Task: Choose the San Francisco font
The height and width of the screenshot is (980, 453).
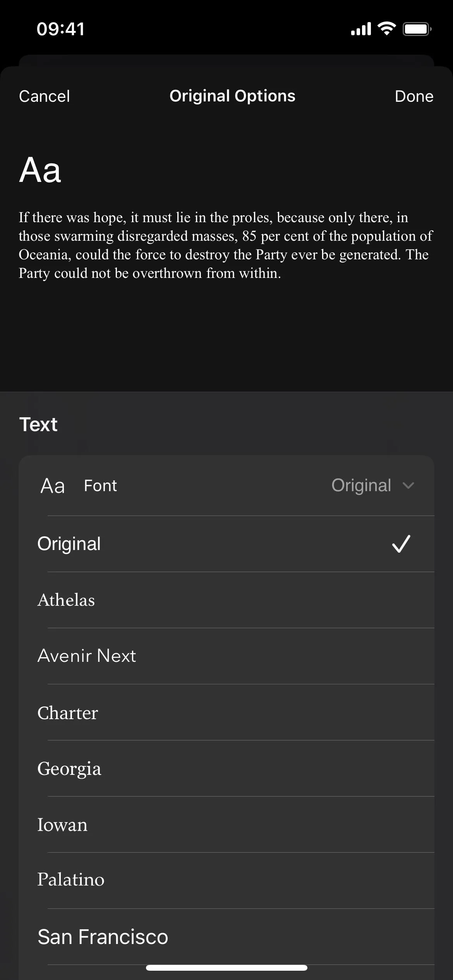Action: (226, 937)
